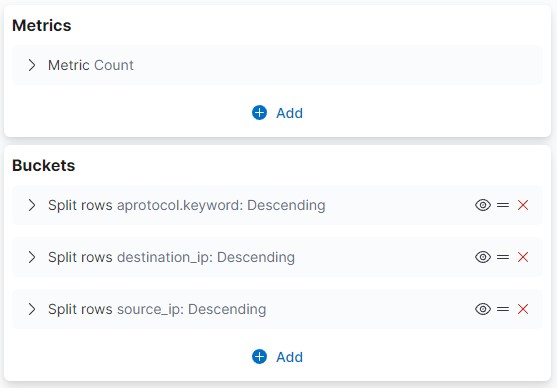Click the plus icon under Buckets
The height and width of the screenshot is (388, 557).
tap(259, 357)
